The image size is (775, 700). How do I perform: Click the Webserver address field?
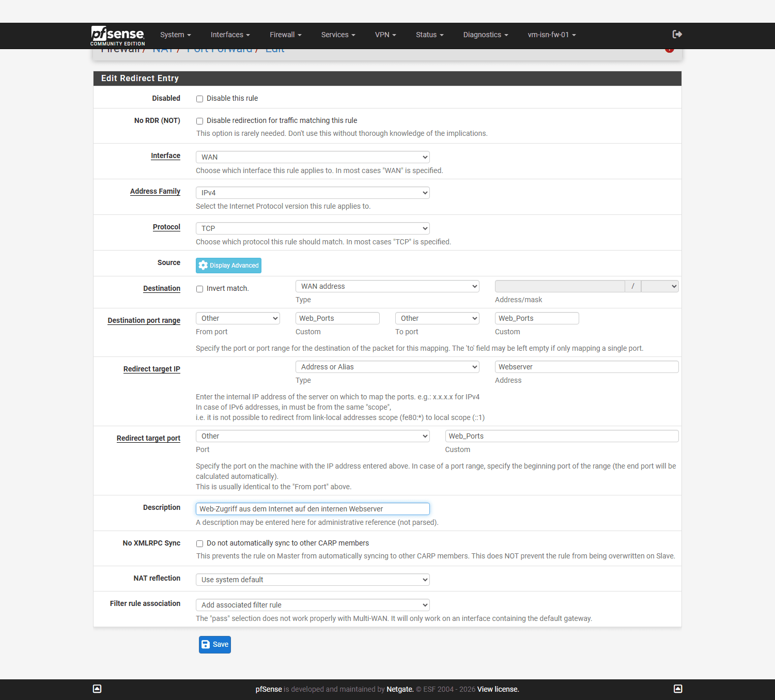click(587, 367)
